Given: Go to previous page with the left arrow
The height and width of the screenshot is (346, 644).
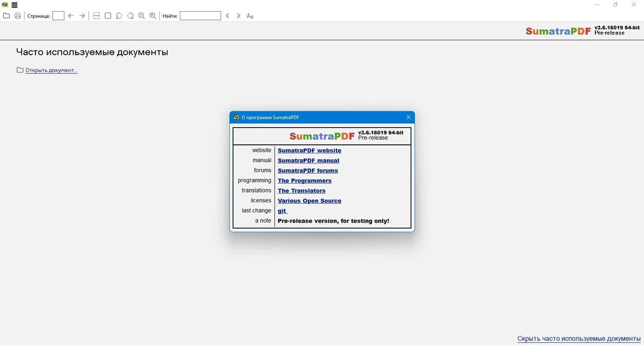Looking at the screenshot, I should [x=70, y=16].
